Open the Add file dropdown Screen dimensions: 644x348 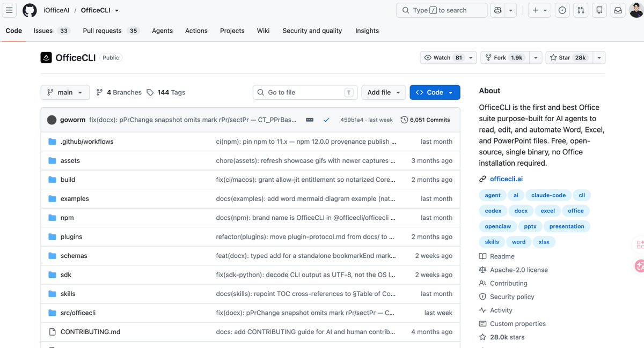pyautogui.click(x=383, y=92)
